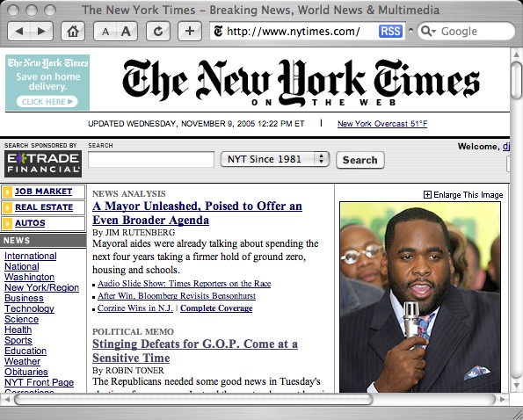Click the welcome username link
The image size is (523, 420).
coord(506,147)
